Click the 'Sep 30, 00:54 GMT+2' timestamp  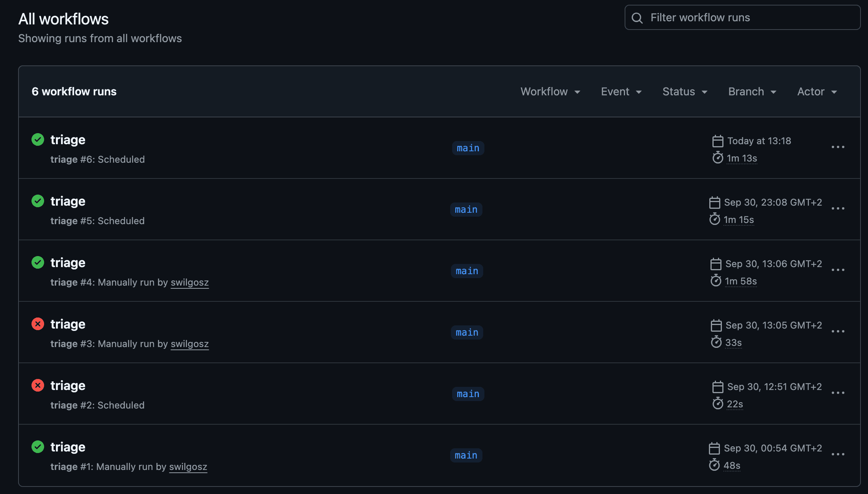(773, 448)
